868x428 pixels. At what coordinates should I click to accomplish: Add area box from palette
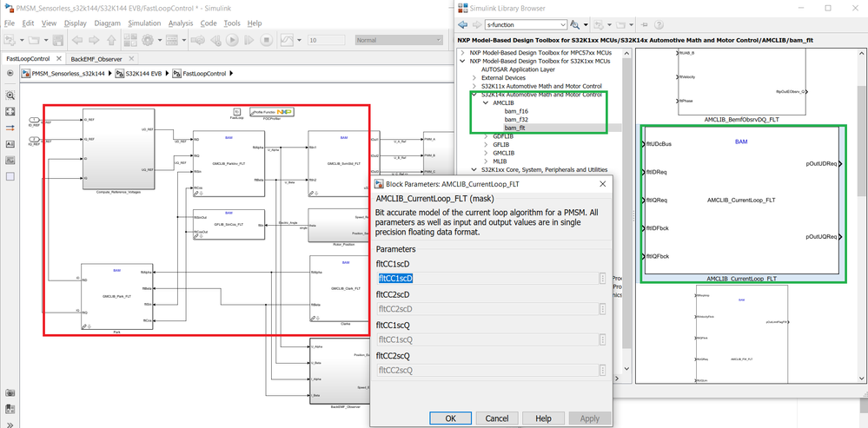pyautogui.click(x=10, y=176)
